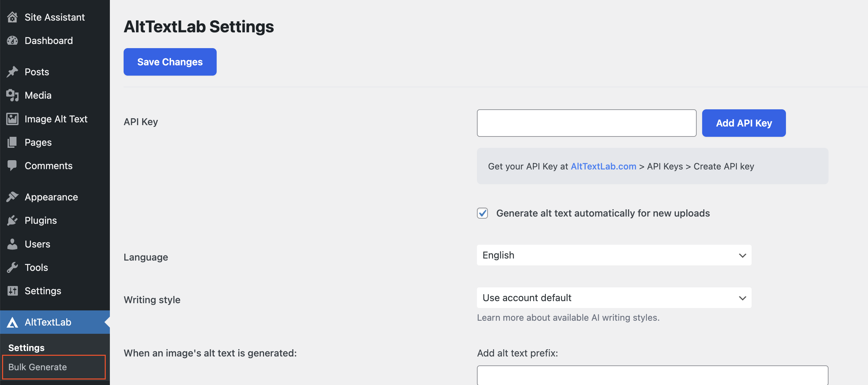This screenshot has width=868, height=385.
Task: Select Image Alt Text menu item
Action: tap(55, 119)
